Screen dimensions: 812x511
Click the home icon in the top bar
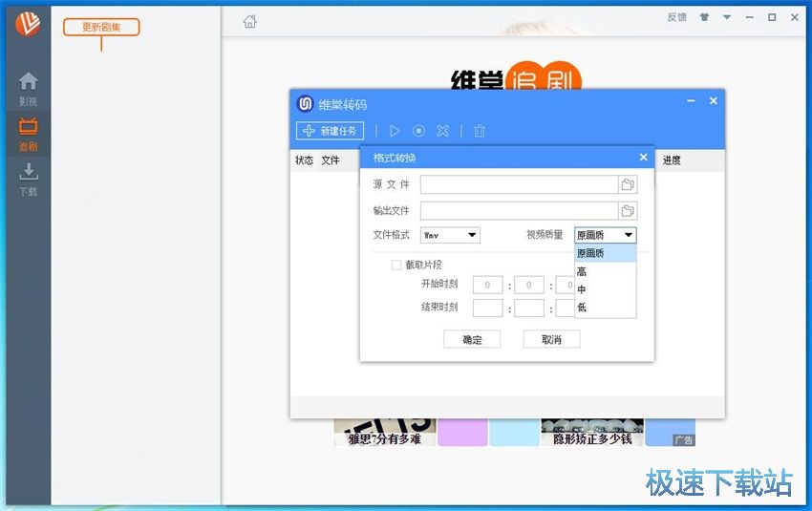coord(250,21)
